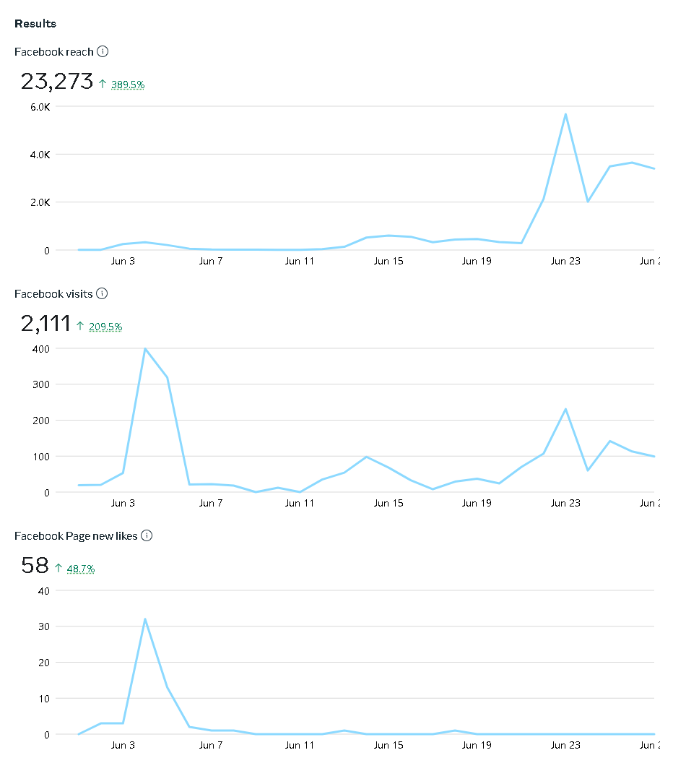Open the 389.5% reach change link
686x784 pixels.
[x=128, y=85]
